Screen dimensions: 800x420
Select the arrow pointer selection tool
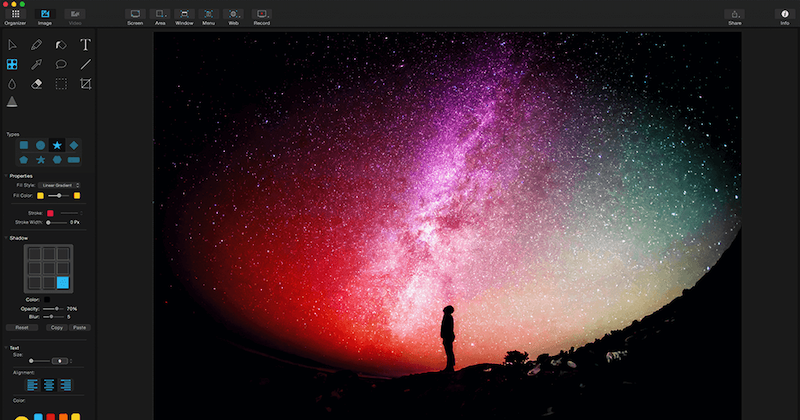(12, 45)
